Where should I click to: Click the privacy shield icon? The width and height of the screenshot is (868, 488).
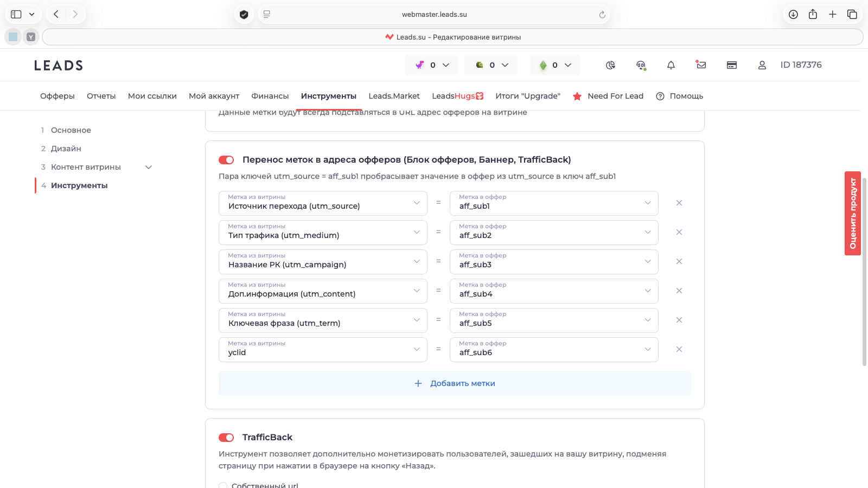tap(244, 15)
